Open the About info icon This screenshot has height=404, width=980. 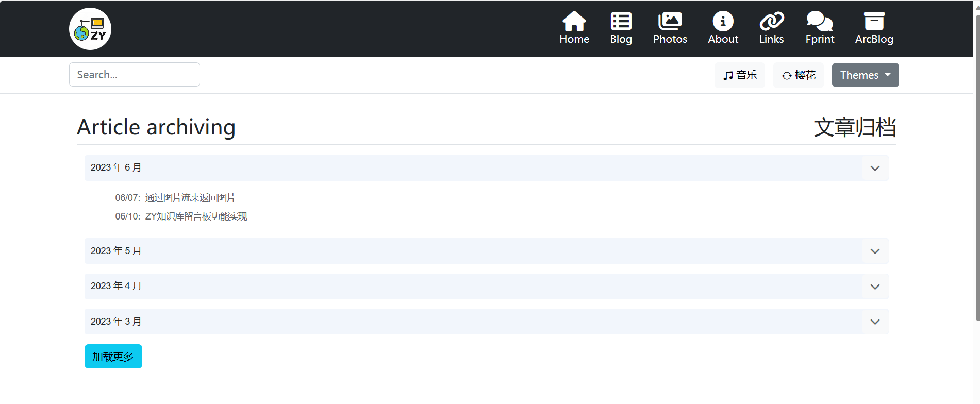click(723, 22)
